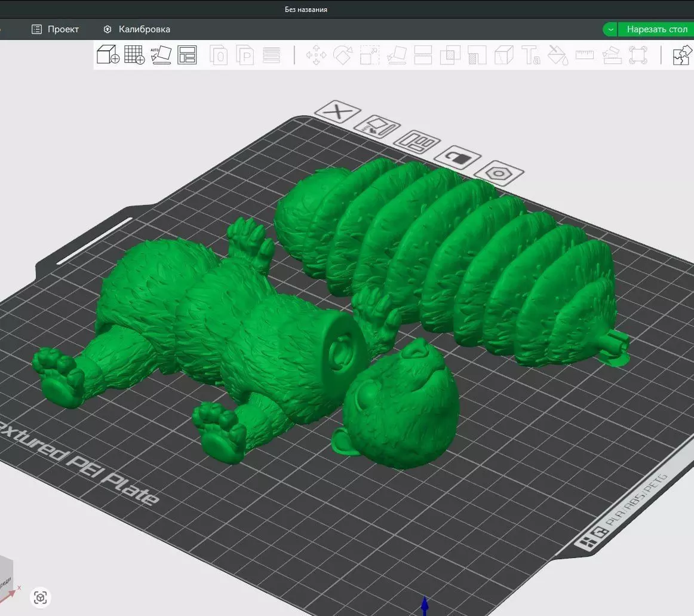Viewport: 694px width, 616px height.
Task: Select the Color painting bucket tool
Action: coord(558,56)
